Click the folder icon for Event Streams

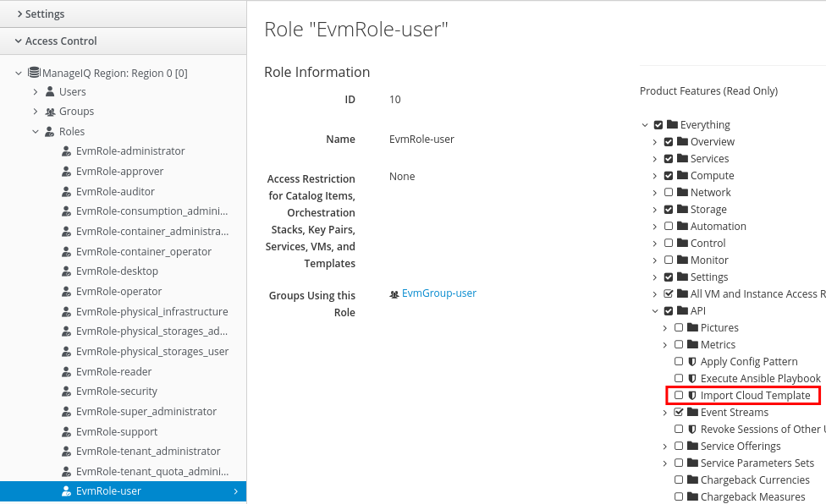[x=692, y=412]
